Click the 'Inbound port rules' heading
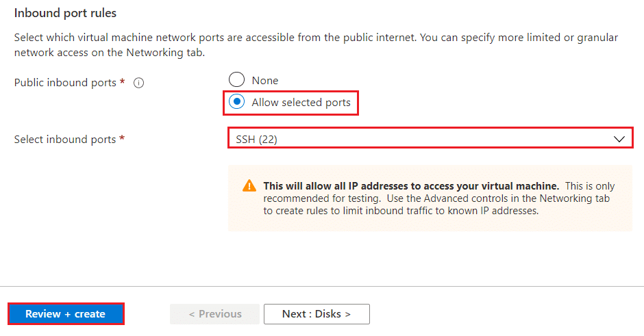This screenshot has height=336, width=644. 65,13
